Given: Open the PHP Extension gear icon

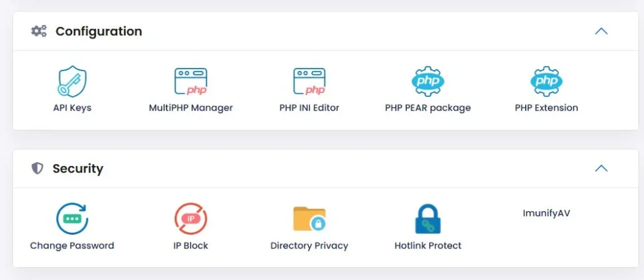Looking at the screenshot, I should coord(547,82).
